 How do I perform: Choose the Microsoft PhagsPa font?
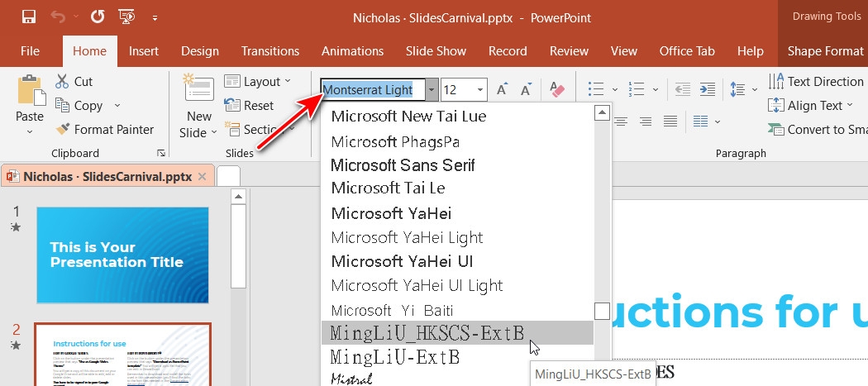click(457, 142)
